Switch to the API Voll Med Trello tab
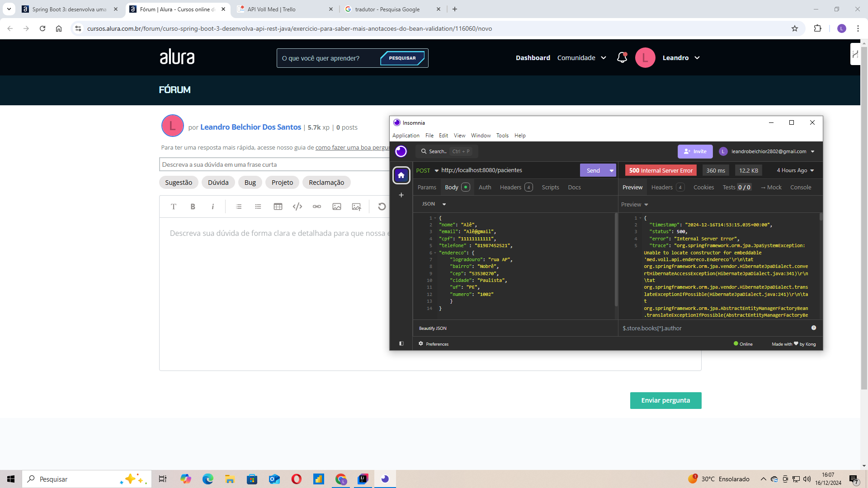Screen dimensions: 868x488 coord(284,9)
